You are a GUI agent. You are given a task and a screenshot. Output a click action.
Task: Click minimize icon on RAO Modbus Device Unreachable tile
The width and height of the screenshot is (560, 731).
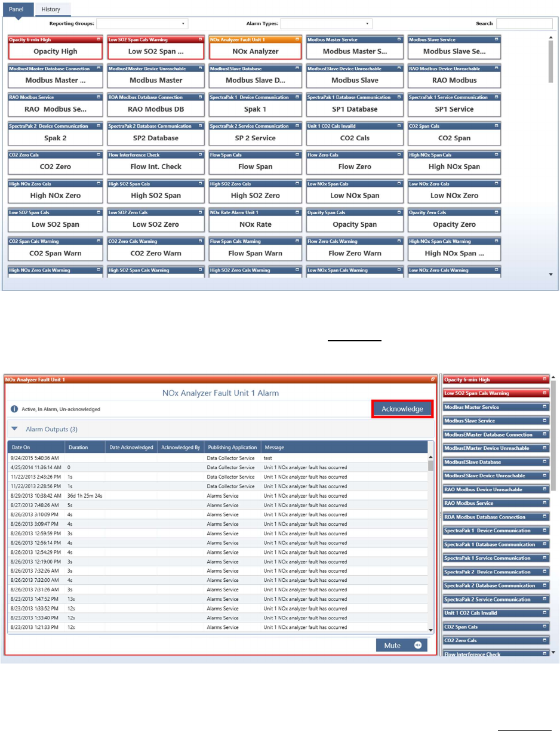[497, 69]
